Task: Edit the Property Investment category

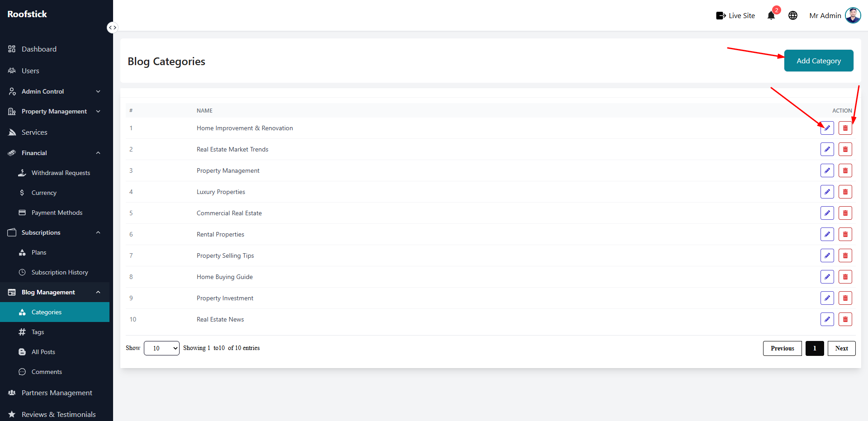Action: pyautogui.click(x=827, y=298)
